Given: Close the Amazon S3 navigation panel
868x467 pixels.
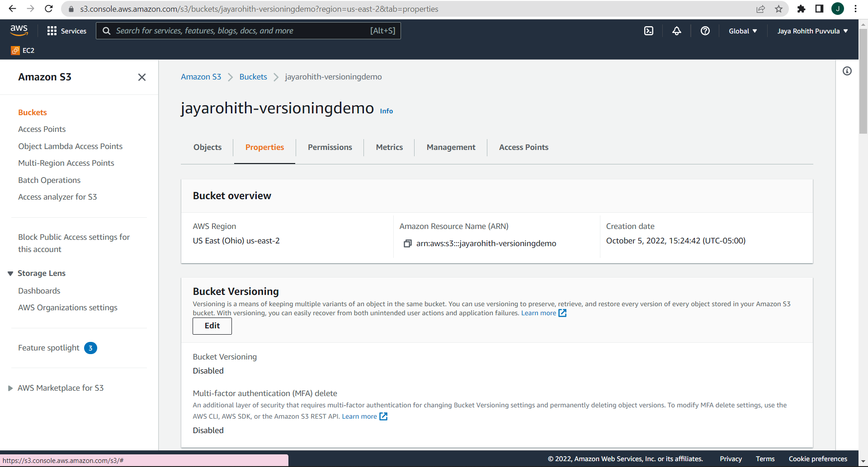Looking at the screenshot, I should tap(142, 77).
